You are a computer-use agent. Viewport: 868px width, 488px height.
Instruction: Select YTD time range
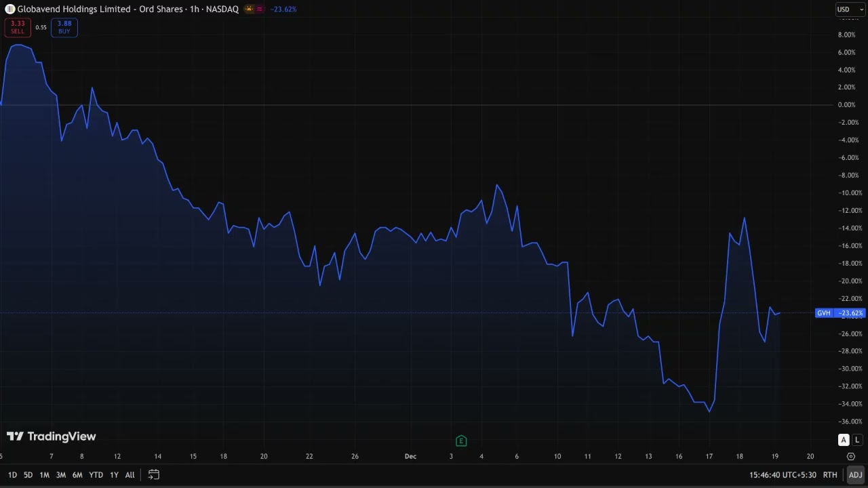96,475
